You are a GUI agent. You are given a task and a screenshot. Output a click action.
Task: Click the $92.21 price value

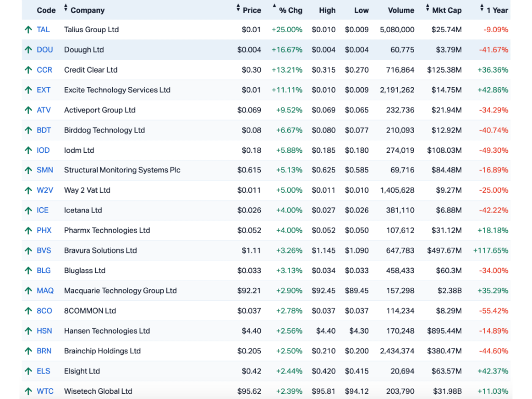[249, 291]
